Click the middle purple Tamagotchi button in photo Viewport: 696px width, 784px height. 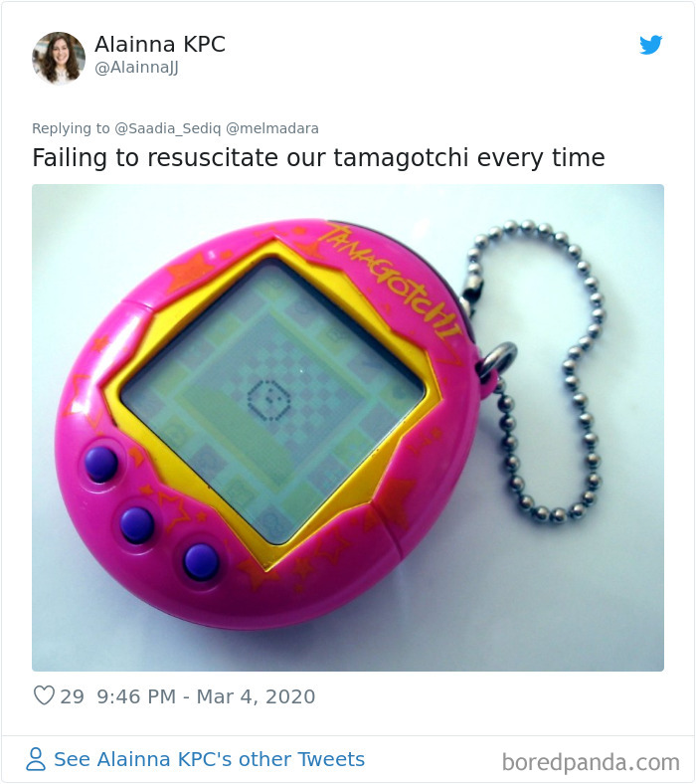pyautogui.click(x=137, y=524)
